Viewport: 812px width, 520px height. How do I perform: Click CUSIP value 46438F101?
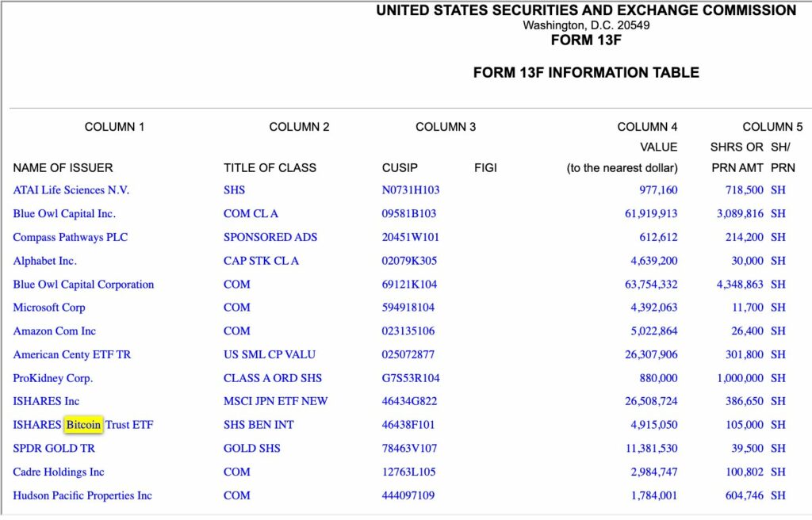(x=408, y=425)
